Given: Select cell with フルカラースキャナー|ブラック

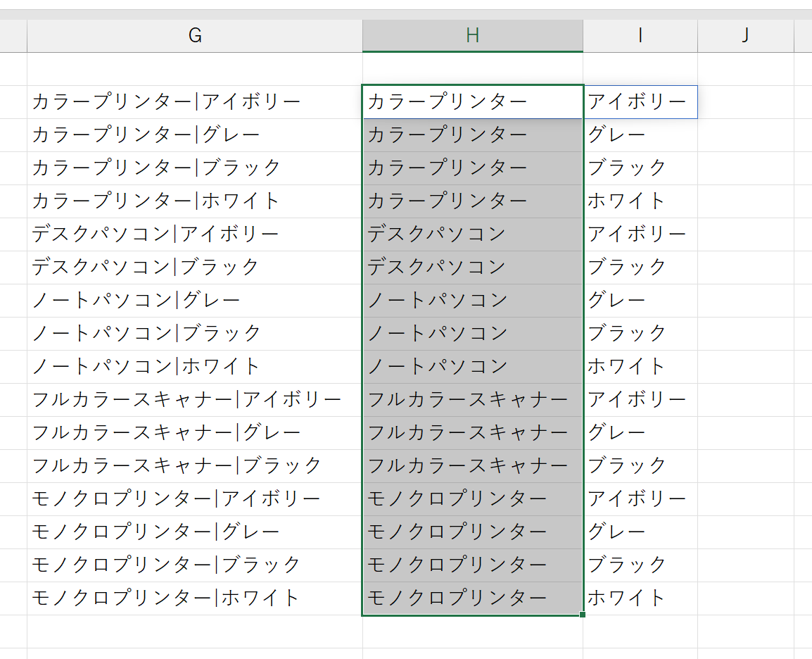Looking at the screenshot, I should 195,466.
